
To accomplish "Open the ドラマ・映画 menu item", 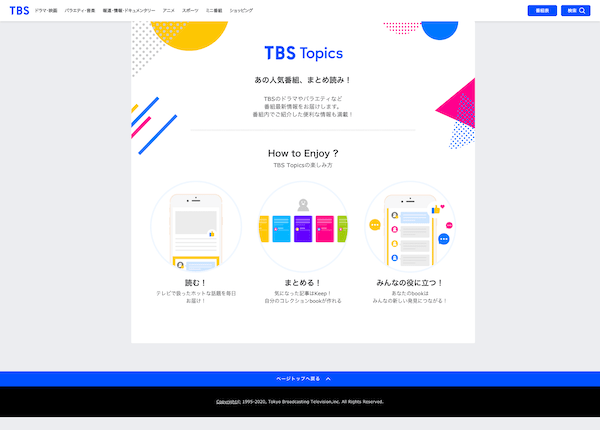I will coord(46,11).
